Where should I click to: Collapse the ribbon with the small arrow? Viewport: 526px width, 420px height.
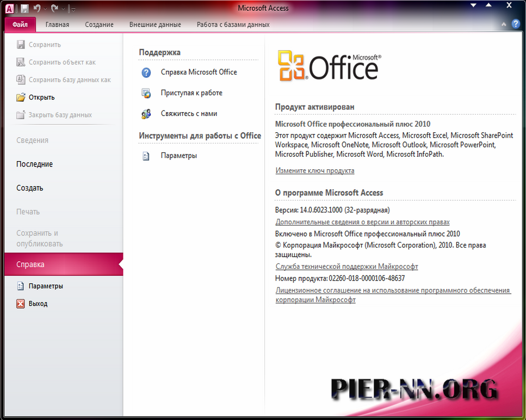click(504, 24)
